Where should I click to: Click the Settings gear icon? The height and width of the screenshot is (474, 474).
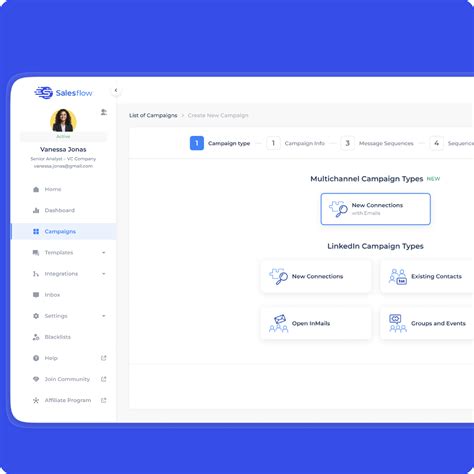(x=36, y=316)
